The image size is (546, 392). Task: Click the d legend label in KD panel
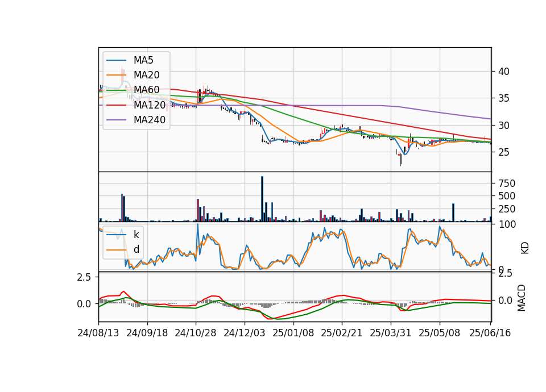coord(136,249)
